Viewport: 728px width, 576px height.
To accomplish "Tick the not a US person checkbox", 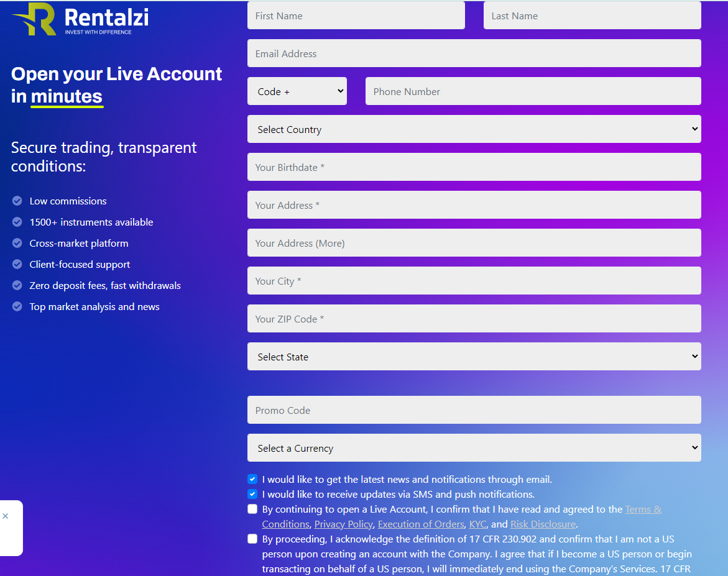I will (252, 539).
